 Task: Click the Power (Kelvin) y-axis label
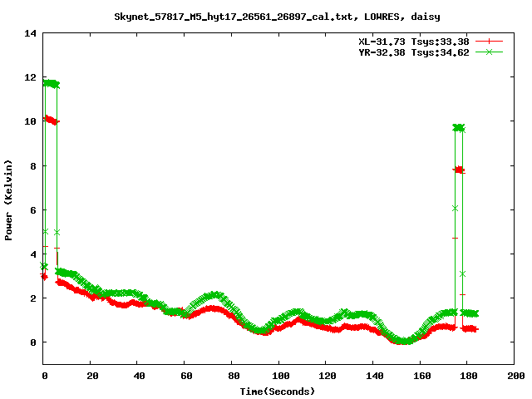(x=8, y=200)
